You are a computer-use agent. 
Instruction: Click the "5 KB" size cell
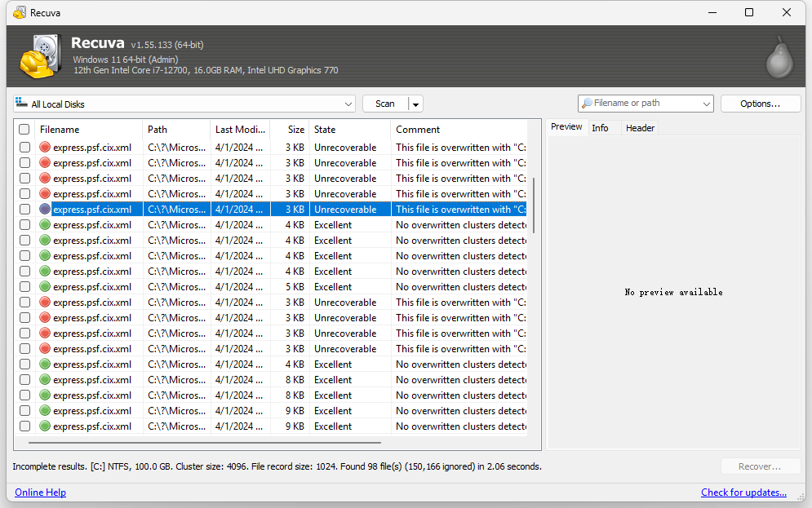(x=295, y=286)
